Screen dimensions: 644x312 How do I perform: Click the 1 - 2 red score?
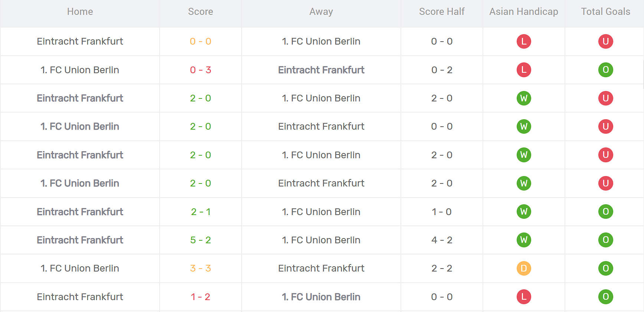200,297
